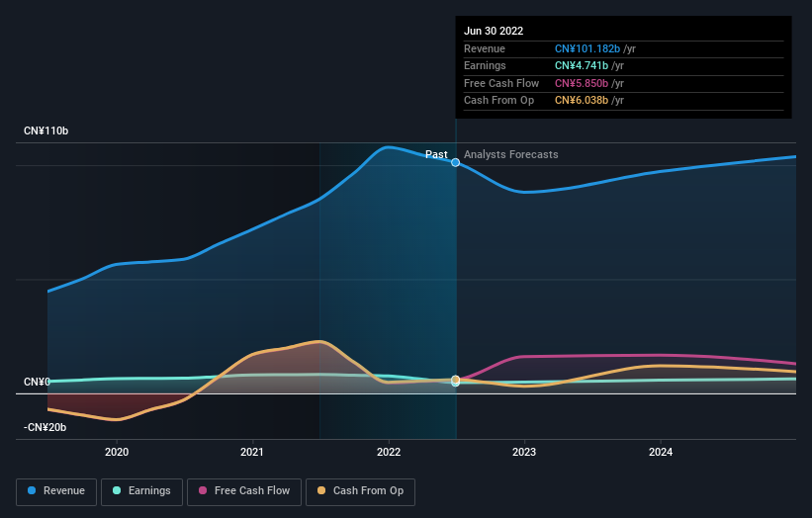
Task: Select the 2024 x-axis label
Action: click(661, 452)
